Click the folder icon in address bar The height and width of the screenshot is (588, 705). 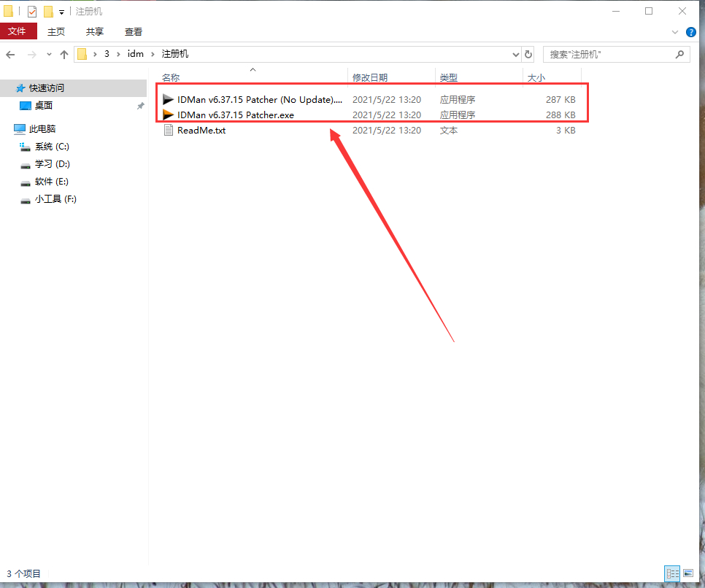[x=82, y=54]
